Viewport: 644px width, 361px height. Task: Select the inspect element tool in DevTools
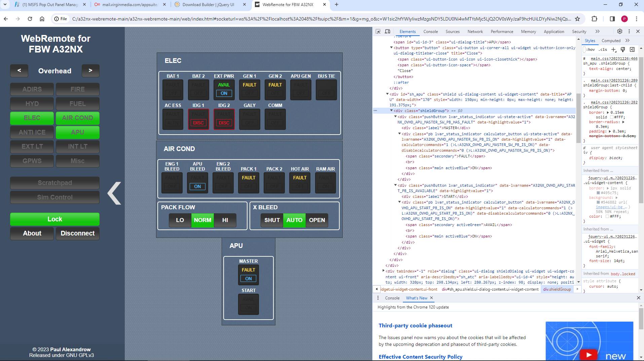(378, 31)
